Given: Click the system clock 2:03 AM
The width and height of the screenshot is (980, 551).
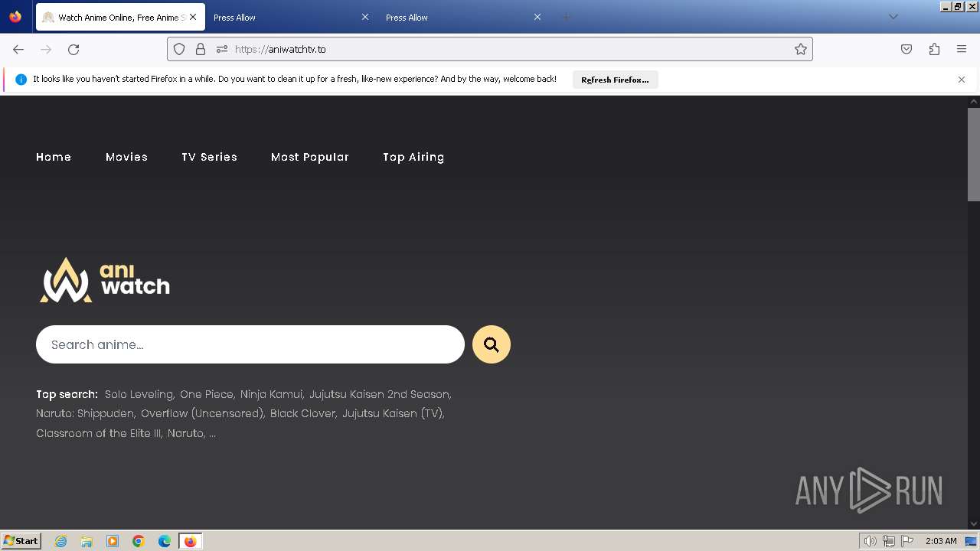Looking at the screenshot, I should click(x=941, y=541).
